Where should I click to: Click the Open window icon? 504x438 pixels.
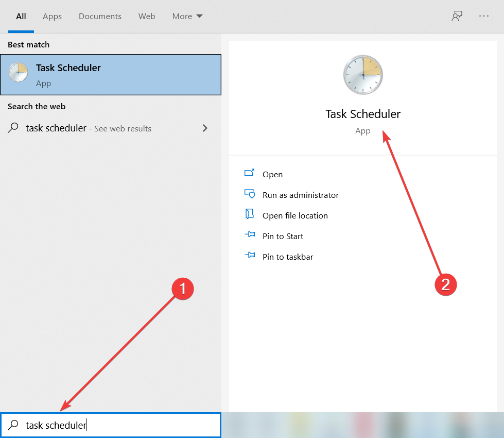click(x=250, y=173)
